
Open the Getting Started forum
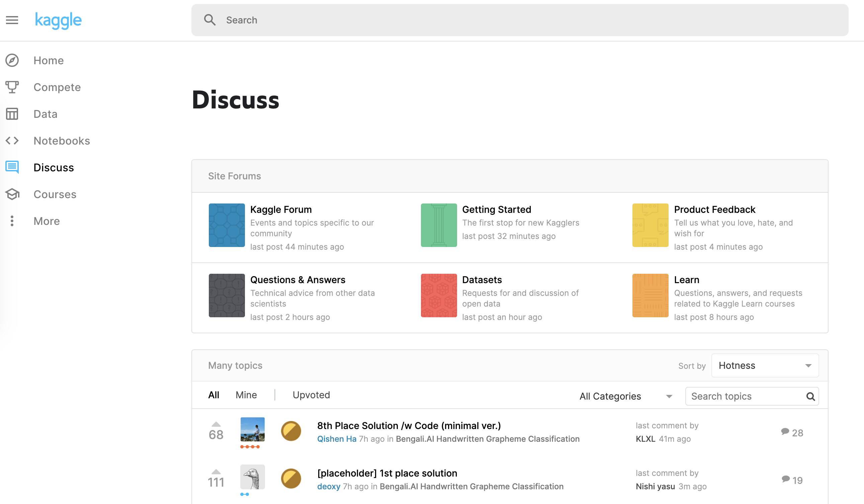click(496, 209)
